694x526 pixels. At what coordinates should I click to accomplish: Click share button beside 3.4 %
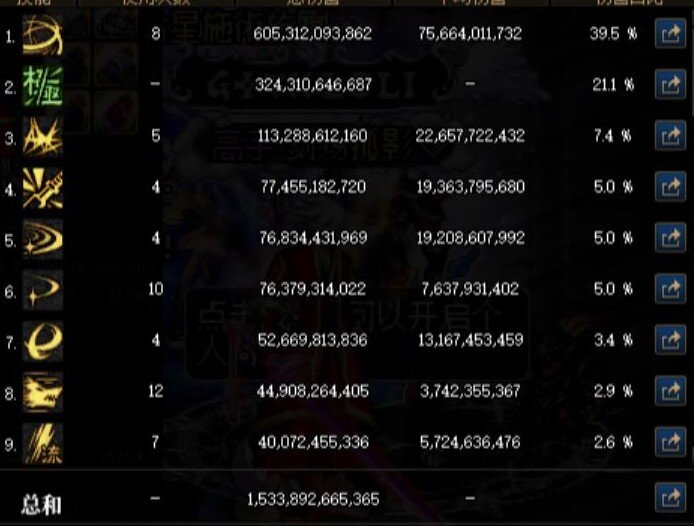point(668,340)
